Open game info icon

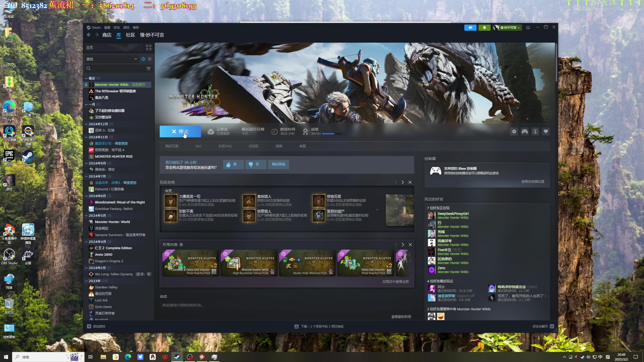[x=535, y=131]
